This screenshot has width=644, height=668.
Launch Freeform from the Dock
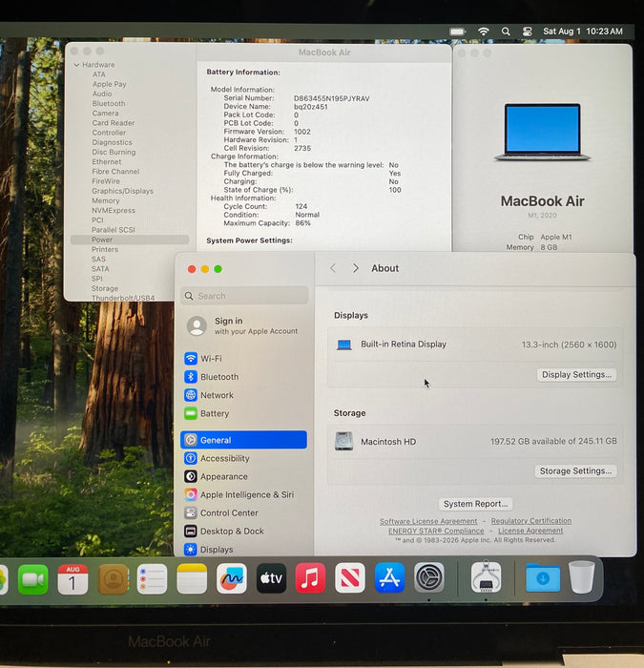click(x=231, y=578)
